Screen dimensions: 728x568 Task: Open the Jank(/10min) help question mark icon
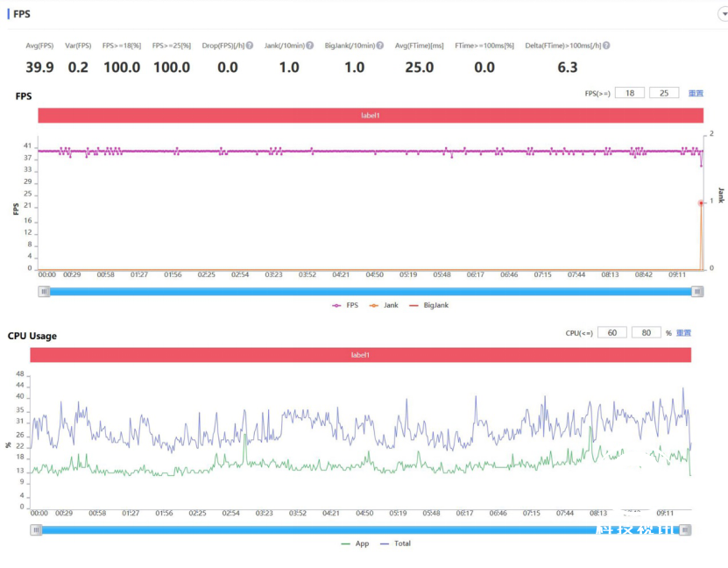click(x=309, y=46)
